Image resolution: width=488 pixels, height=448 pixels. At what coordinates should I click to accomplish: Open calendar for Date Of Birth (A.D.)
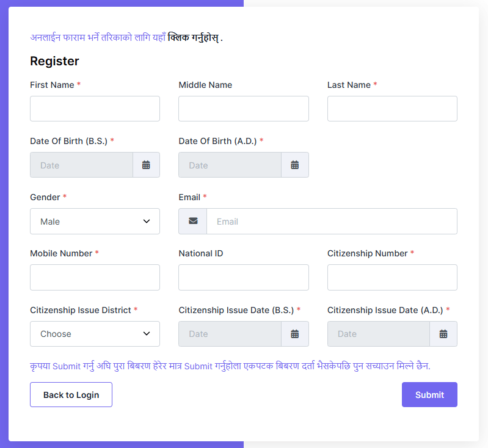[295, 165]
